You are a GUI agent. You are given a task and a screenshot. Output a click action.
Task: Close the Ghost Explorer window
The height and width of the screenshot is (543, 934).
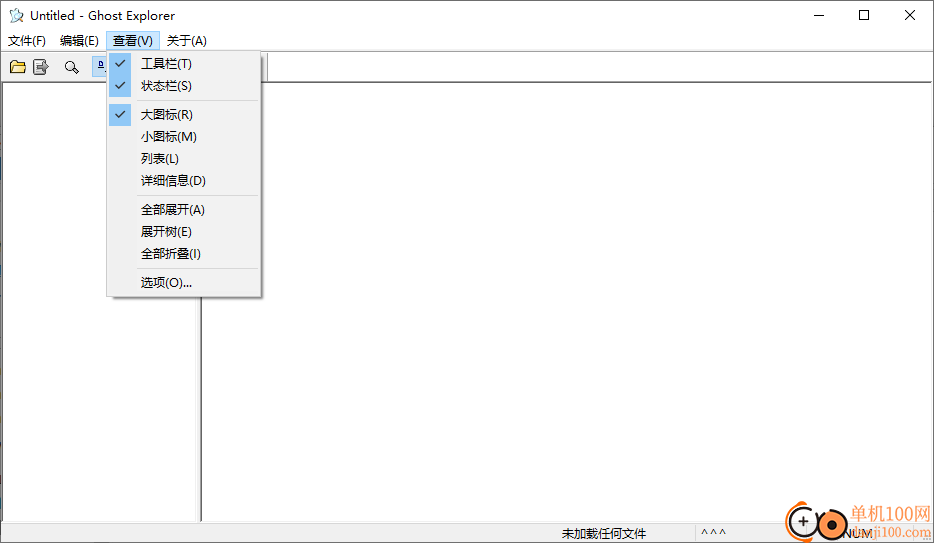click(x=910, y=15)
